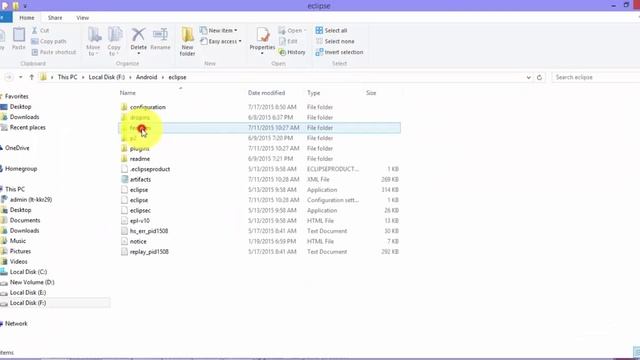This screenshot has height=360, width=640.
Task: Sort by the Name column header
Action: coord(128,93)
